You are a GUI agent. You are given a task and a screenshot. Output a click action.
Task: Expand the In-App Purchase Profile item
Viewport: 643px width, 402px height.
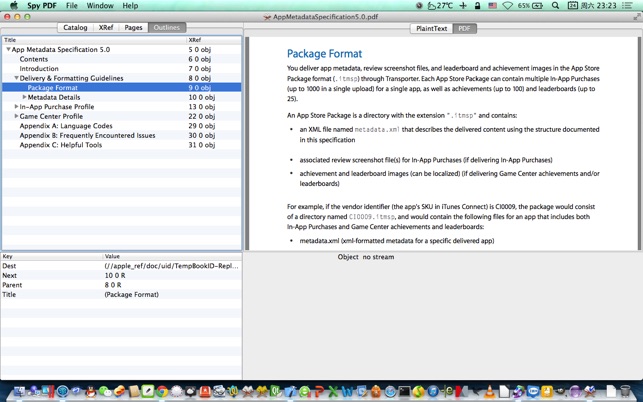[17, 107]
